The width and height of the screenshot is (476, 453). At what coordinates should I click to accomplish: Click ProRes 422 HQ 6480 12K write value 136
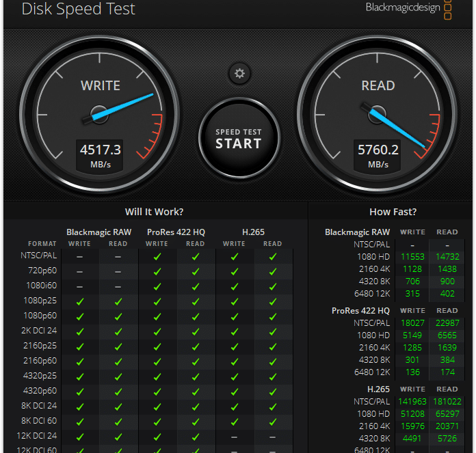[413, 372]
